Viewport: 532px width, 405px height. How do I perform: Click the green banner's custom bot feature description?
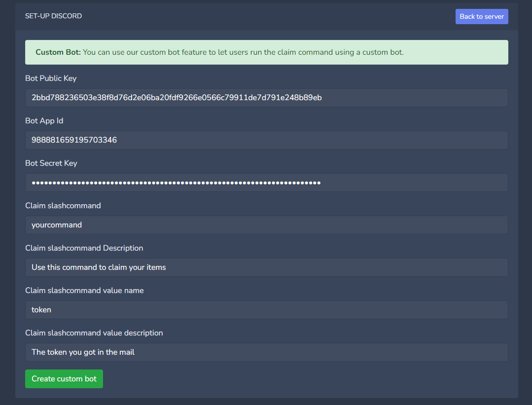coord(243,52)
